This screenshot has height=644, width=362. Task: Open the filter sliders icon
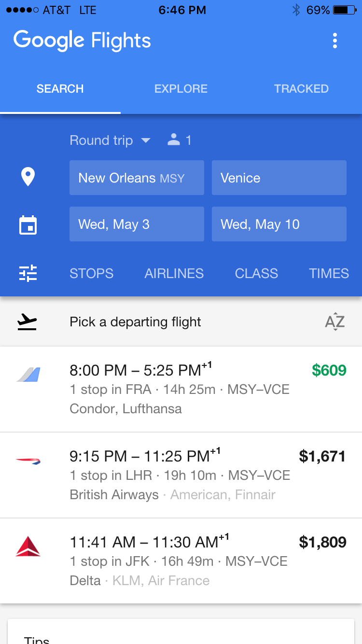click(x=28, y=273)
